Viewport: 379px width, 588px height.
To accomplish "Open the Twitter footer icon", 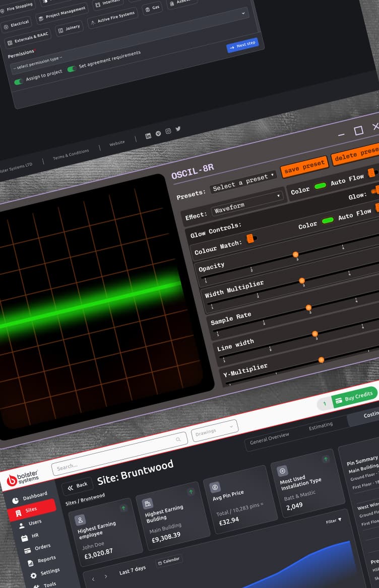I will click(178, 129).
